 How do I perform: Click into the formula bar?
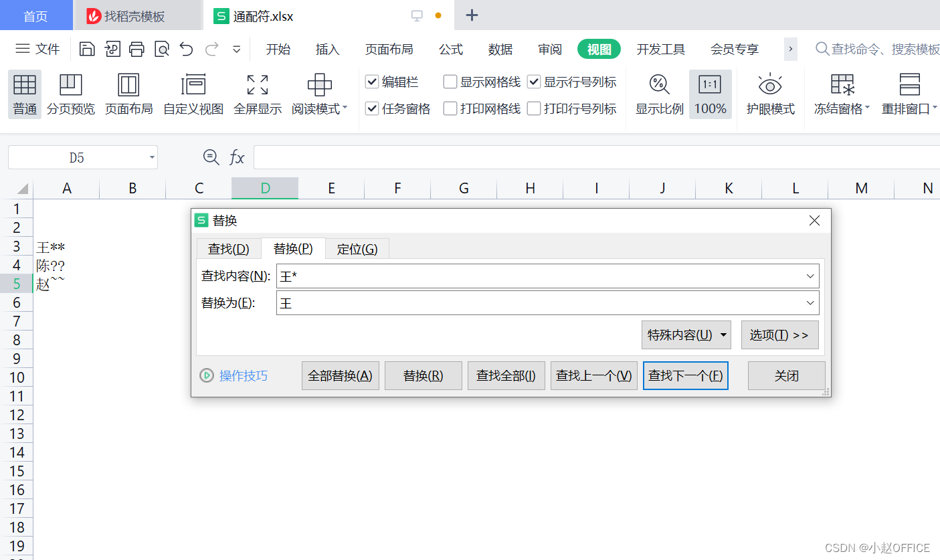[x=597, y=158]
